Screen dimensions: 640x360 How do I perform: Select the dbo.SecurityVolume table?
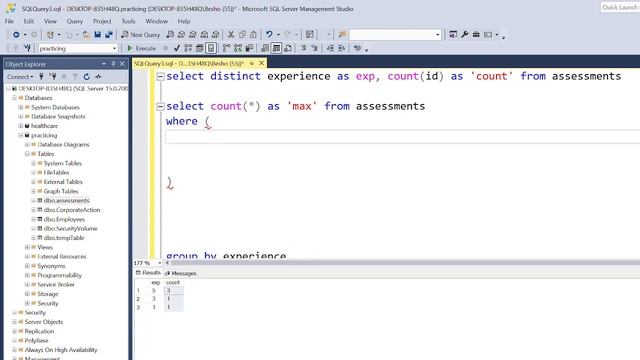pos(71,229)
